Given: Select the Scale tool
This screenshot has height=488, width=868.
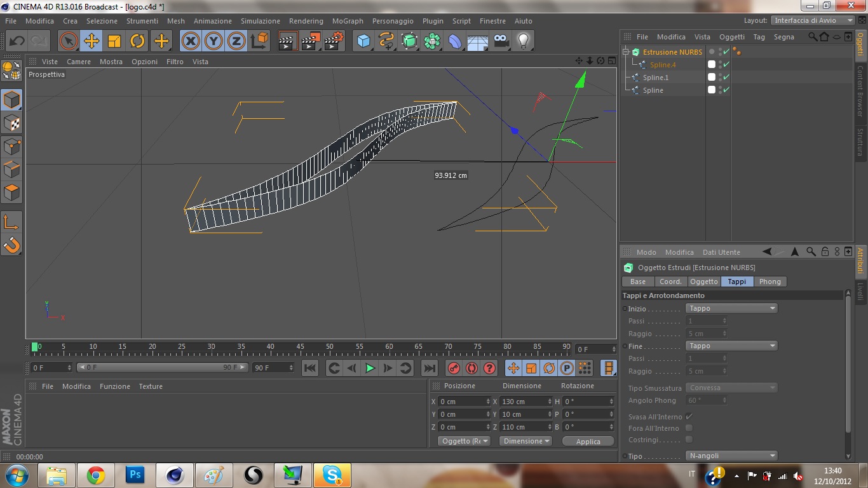Looking at the screenshot, I should [114, 41].
